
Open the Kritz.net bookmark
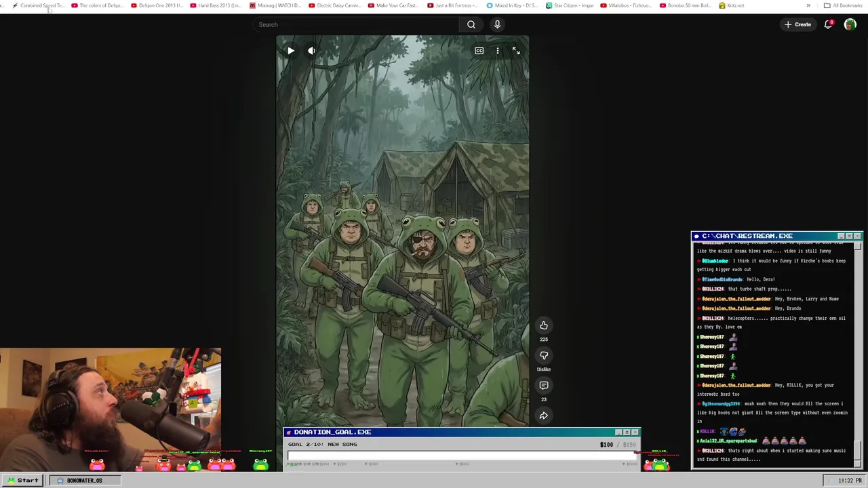click(732, 5)
